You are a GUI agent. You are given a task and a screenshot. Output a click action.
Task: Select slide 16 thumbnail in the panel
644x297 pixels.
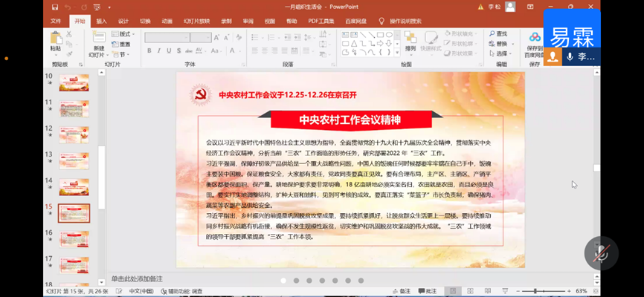click(x=74, y=238)
